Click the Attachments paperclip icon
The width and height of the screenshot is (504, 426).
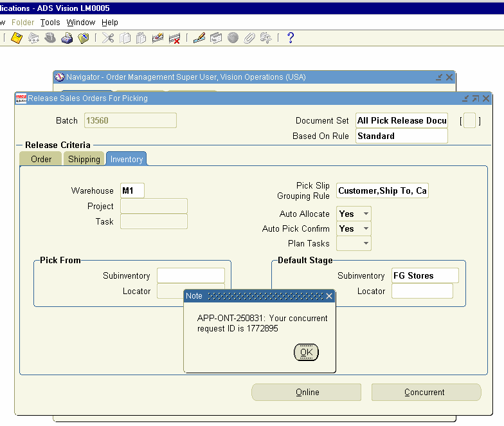click(x=249, y=38)
